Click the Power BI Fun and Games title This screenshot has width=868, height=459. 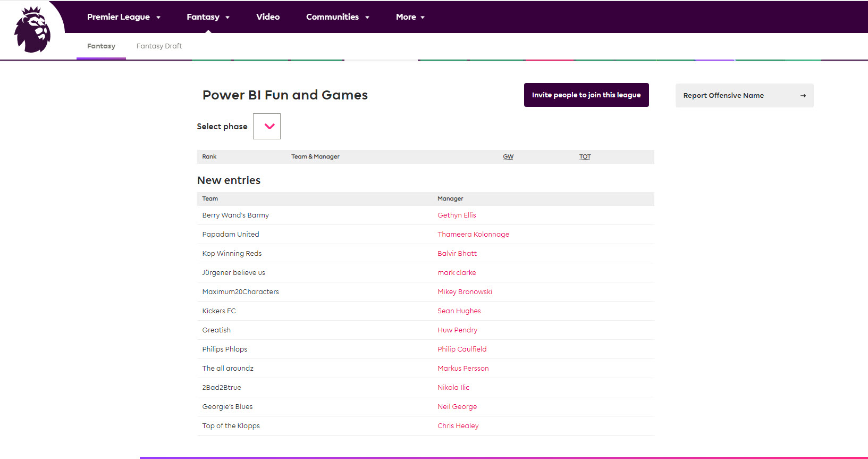point(285,95)
